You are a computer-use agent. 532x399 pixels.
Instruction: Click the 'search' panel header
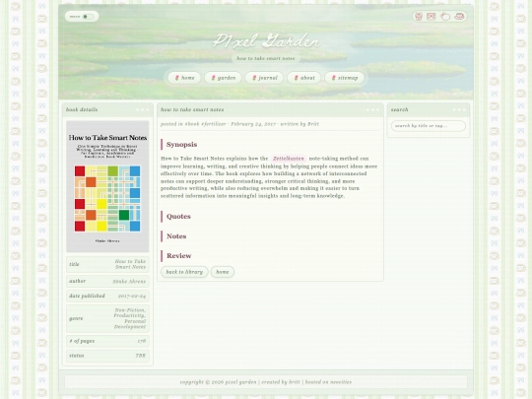(x=429, y=110)
